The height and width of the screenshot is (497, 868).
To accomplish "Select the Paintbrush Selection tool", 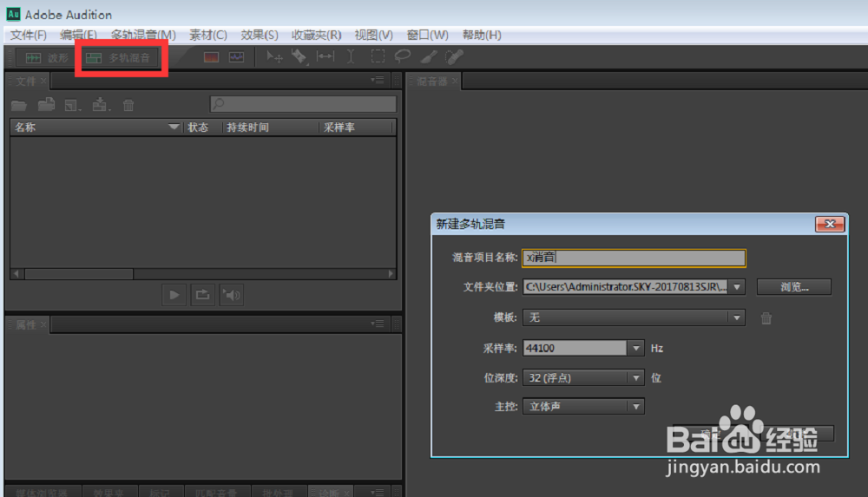I will pyautogui.click(x=429, y=56).
